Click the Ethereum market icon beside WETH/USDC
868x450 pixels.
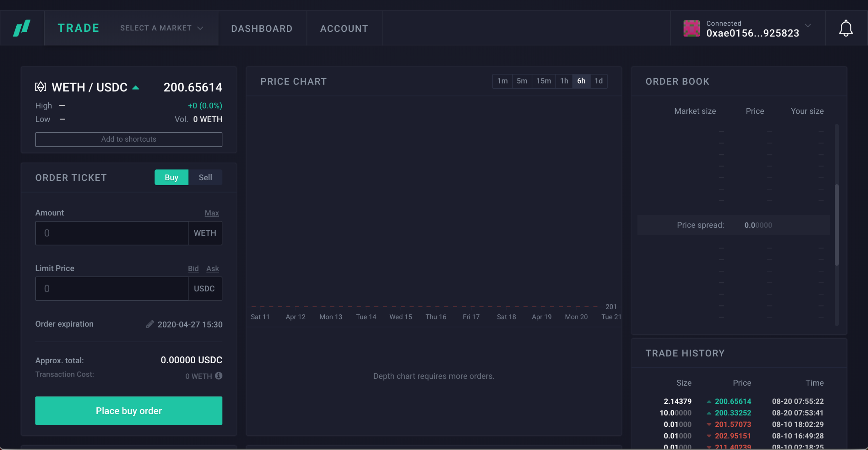tap(41, 87)
